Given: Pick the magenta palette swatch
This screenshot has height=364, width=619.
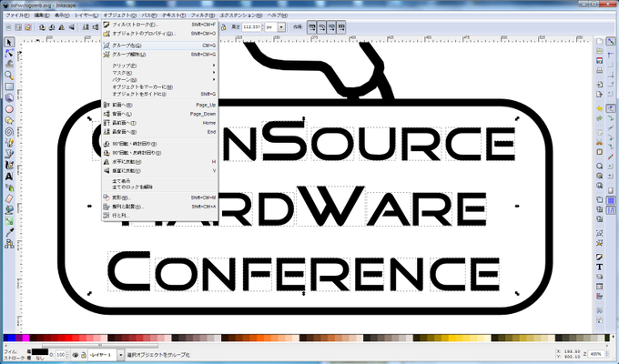Looking at the screenshot, I should pos(25,338).
